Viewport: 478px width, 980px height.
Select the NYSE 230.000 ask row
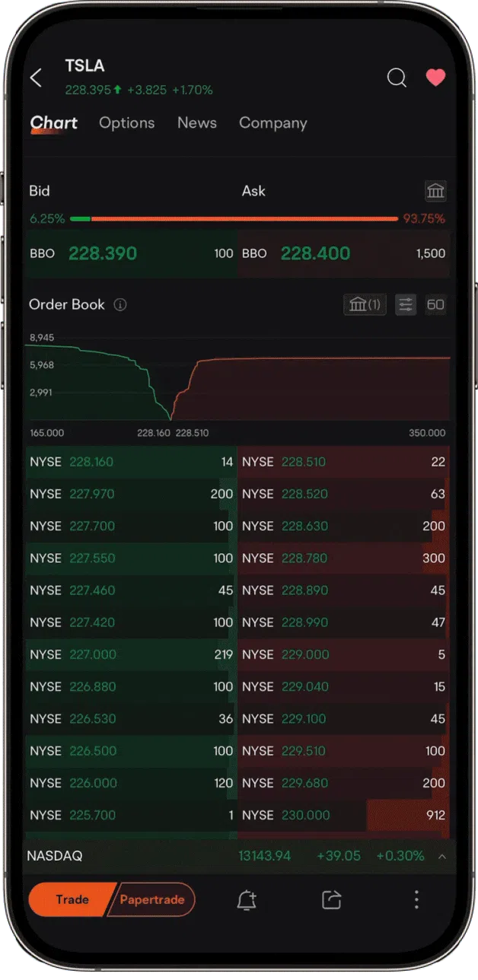click(x=343, y=816)
